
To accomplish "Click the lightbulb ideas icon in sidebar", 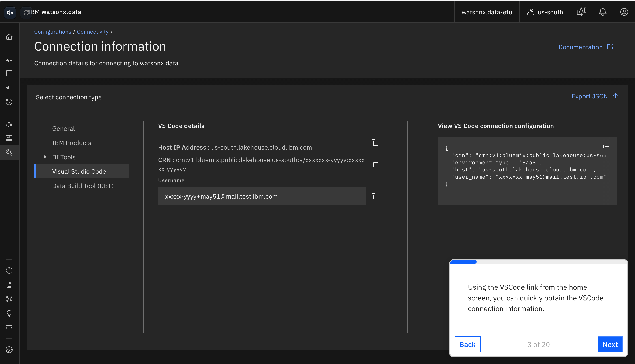I will click(9, 313).
